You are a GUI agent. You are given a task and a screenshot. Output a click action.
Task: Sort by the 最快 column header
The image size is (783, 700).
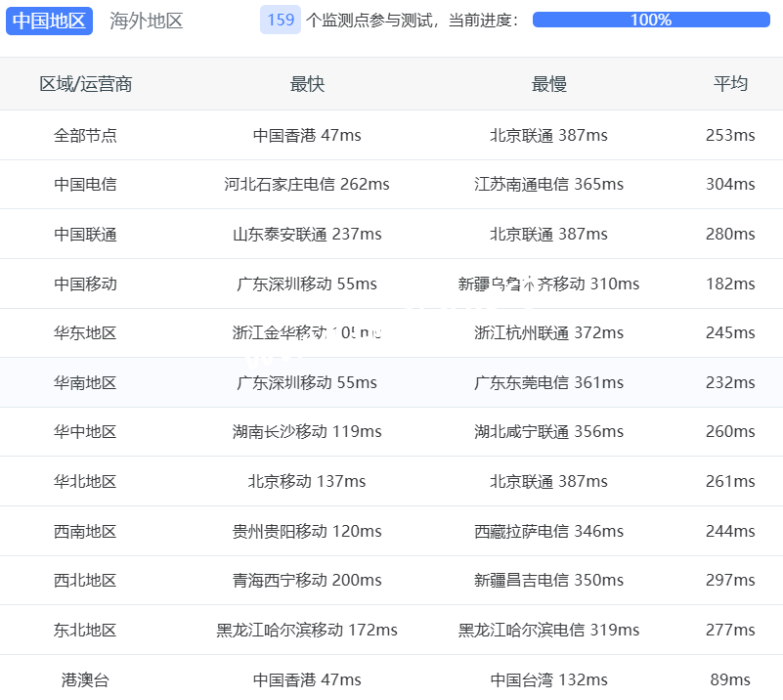pyautogui.click(x=307, y=84)
